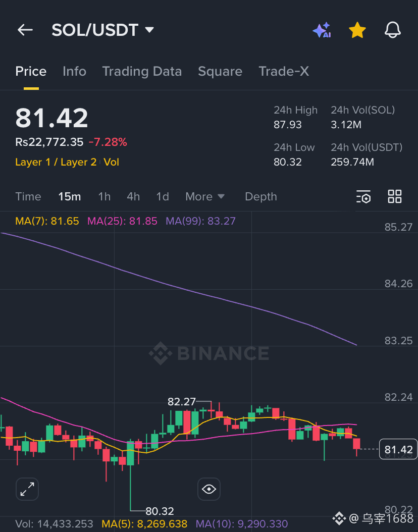Select the 4h interval

click(133, 196)
